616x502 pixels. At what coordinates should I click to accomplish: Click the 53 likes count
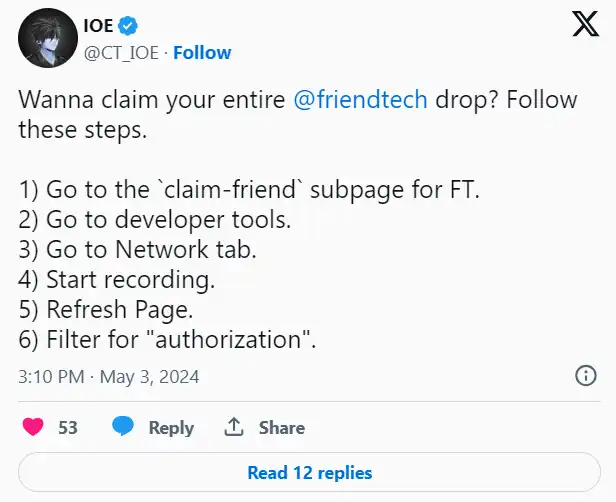pos(68,427)
